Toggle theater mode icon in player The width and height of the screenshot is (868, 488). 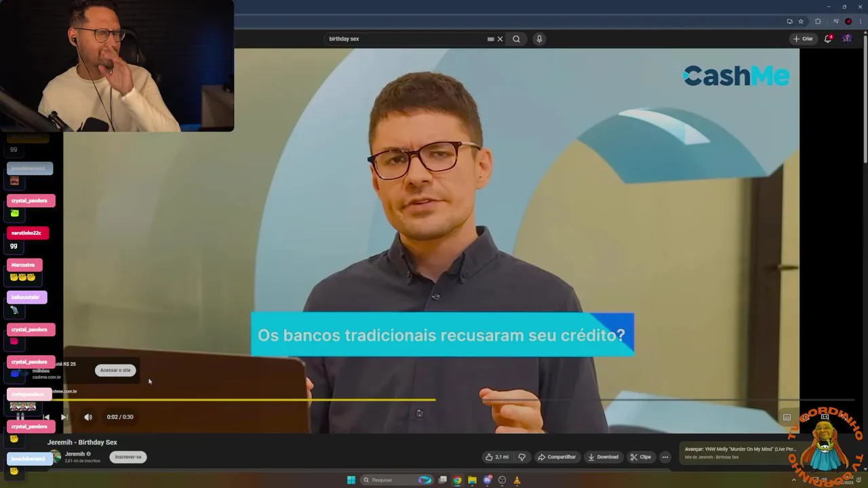[x=825, y=417]
